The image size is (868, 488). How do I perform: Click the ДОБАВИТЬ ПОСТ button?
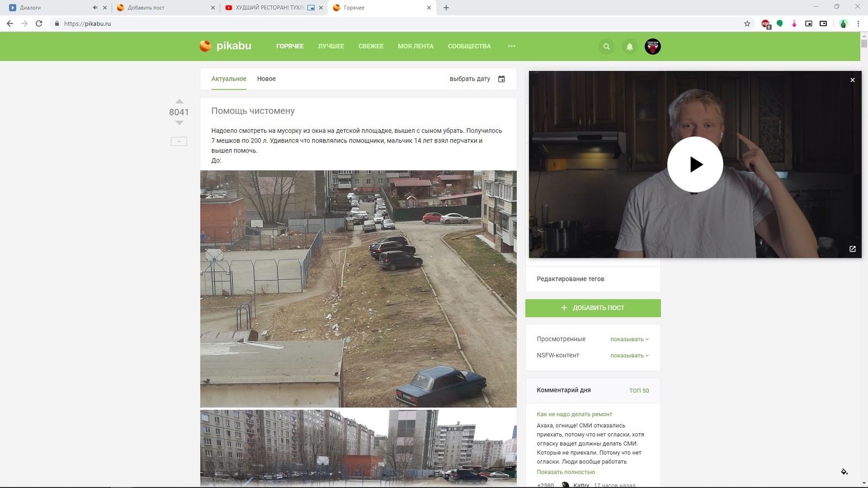tap(592, 308)
